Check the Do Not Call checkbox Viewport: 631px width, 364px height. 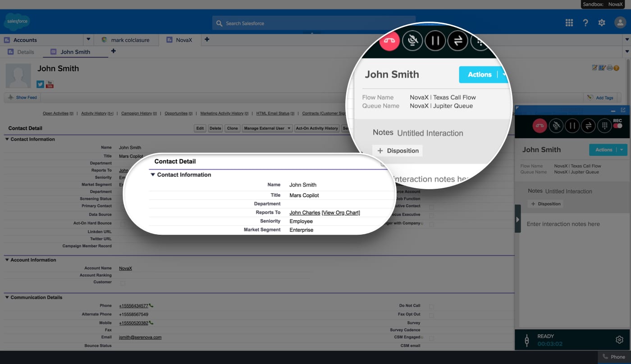pos(431,306)
